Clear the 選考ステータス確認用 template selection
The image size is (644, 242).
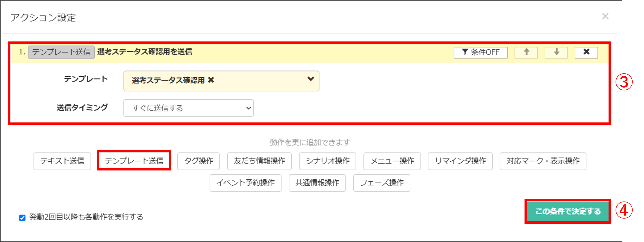[x=211, y=80]
